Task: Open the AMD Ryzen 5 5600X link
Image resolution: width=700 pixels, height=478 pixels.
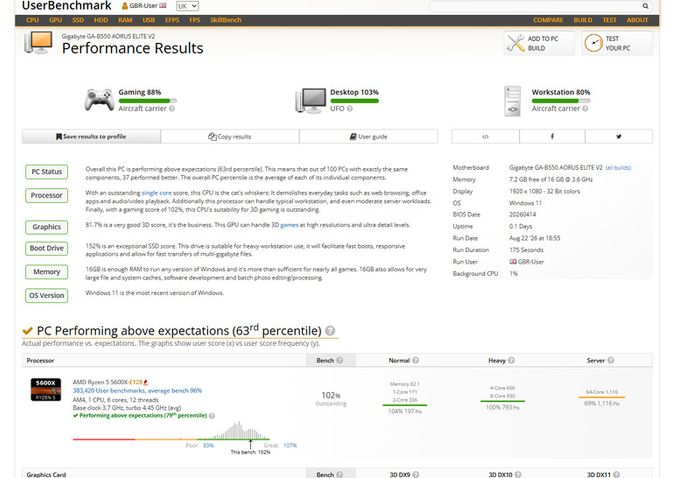Action: [x=100, y=382]
